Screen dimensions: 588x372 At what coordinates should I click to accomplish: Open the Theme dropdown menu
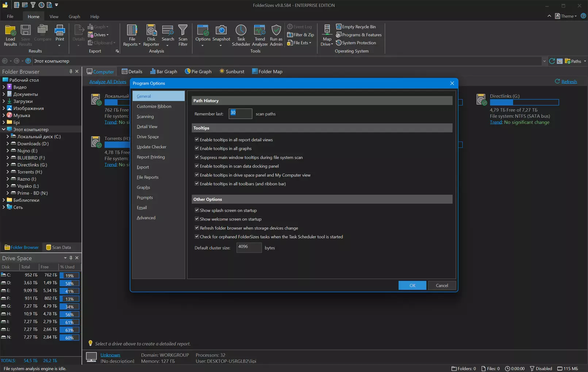pos(566,16)
